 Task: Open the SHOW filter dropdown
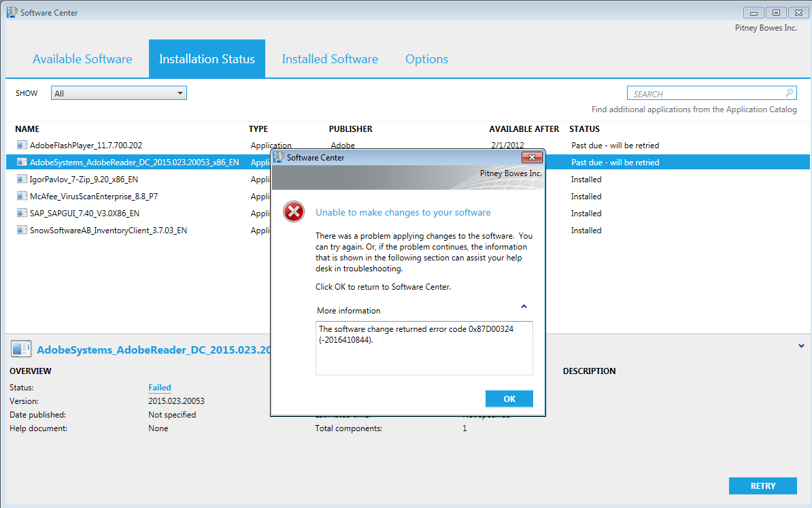118,93
